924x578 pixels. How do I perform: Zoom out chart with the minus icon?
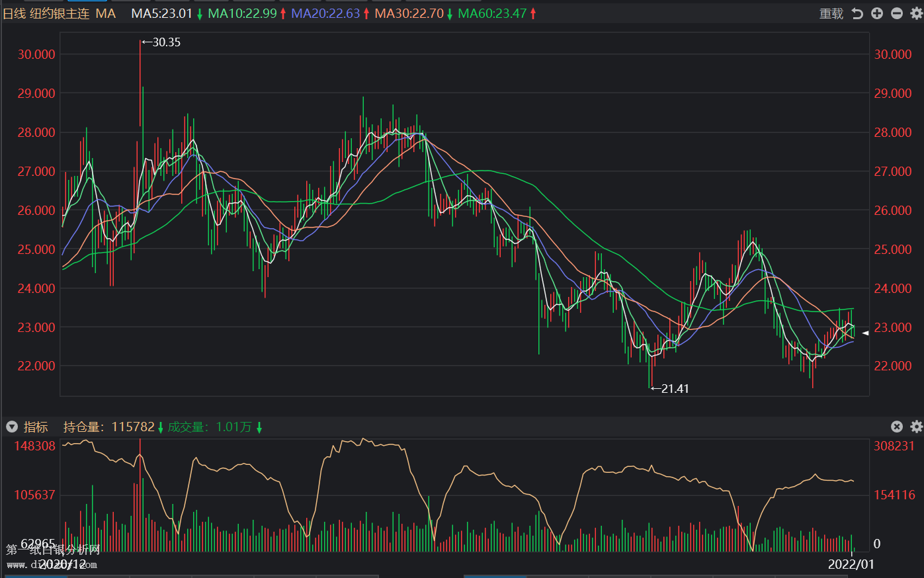897,13
